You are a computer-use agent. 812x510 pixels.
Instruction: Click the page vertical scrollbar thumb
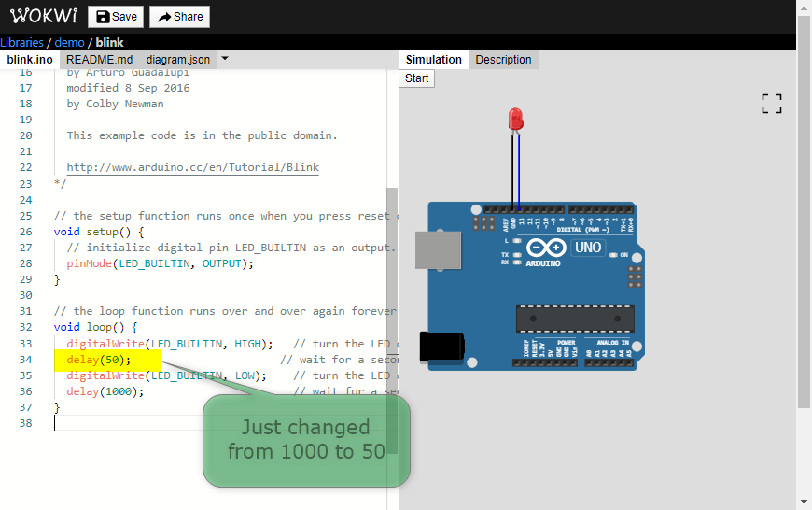coord(804,213)
